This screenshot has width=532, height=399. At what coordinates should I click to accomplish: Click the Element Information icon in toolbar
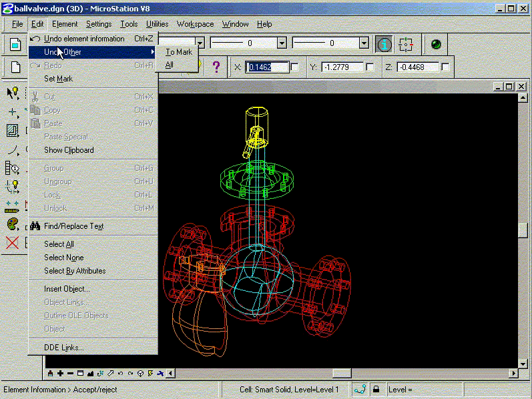click(384, 44)
